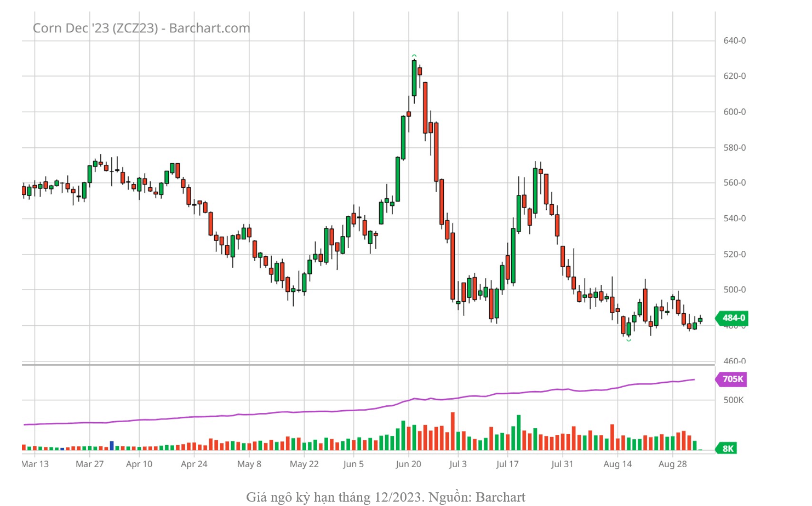Select the 620-0 price axis label
Viewport: 812px width, 506px height.
[735, 76]
